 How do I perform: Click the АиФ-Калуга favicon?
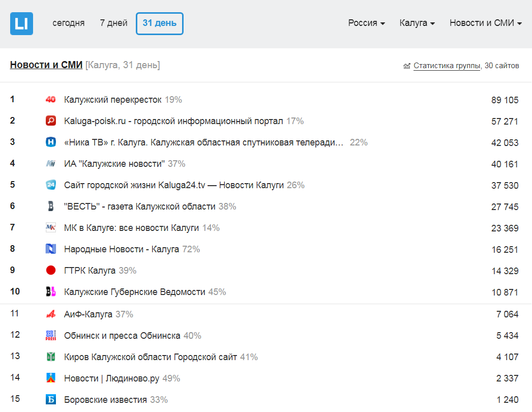pos(50,314)
